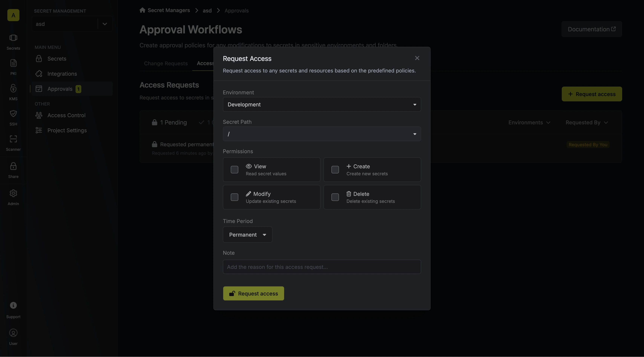
Task: Click the 'Create new secrets' description text
Action: [x=367, y=174]
